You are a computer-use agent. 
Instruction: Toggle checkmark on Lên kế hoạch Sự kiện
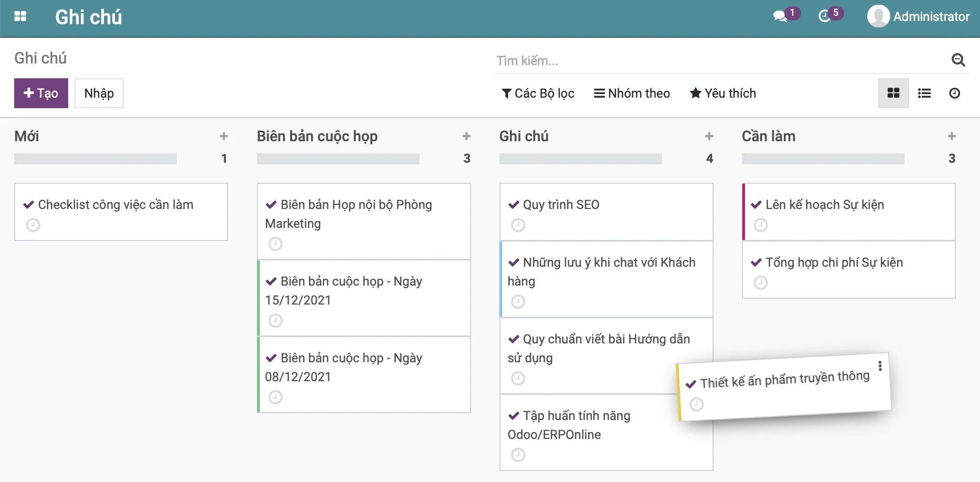coord(756,205)
